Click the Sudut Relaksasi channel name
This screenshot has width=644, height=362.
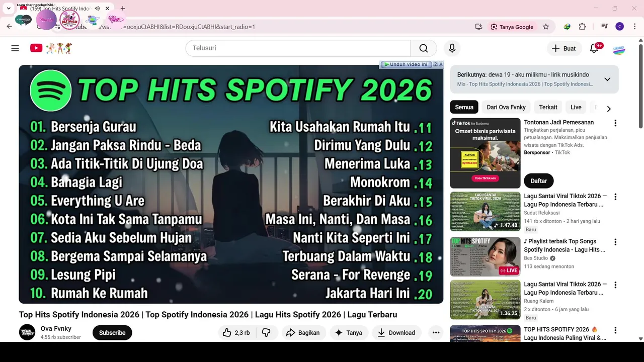pos(541,213)
